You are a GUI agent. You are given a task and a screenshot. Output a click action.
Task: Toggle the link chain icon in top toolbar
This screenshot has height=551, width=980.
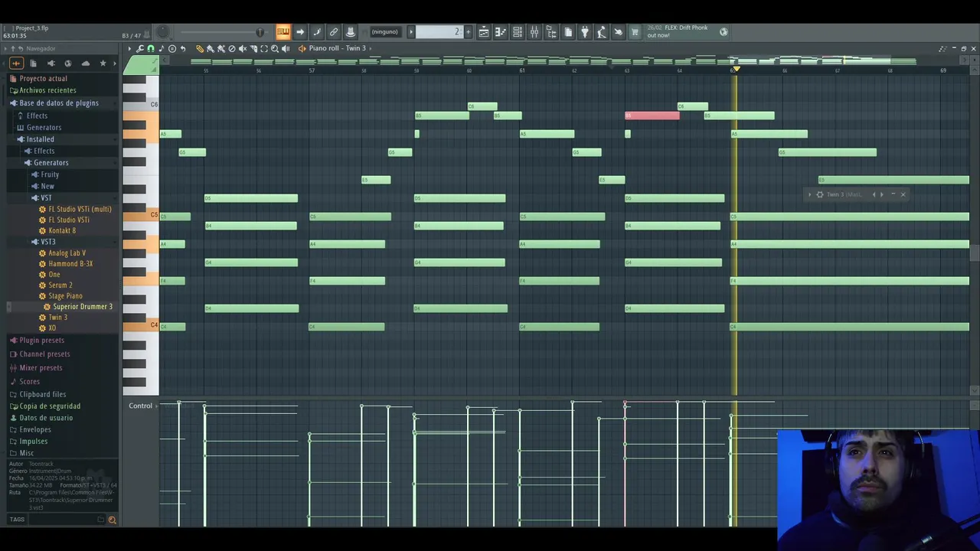334,31
